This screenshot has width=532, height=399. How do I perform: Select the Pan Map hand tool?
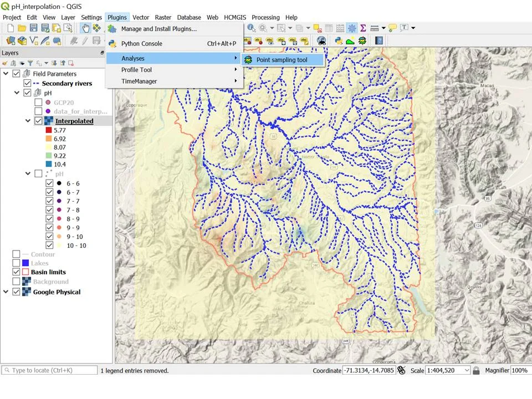click(x=85, y=28)
